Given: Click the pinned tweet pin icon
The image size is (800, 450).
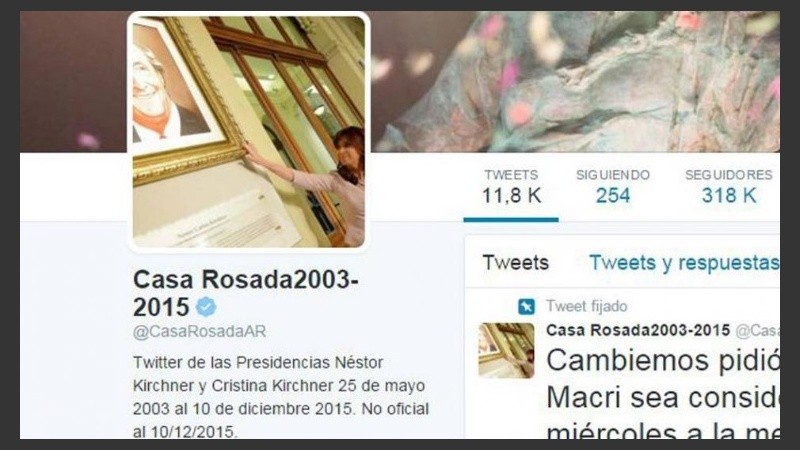Looking at the screenshot, I should point(527,307).
